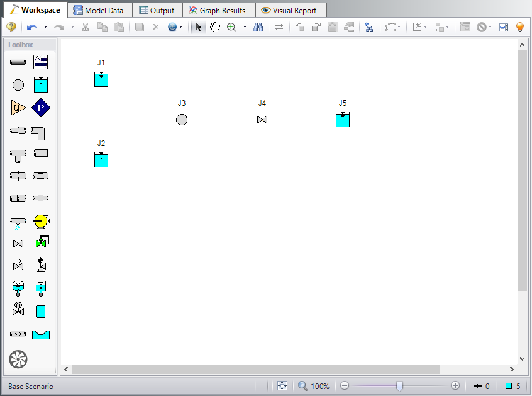Screen dimensions: 532x396
Task: Pick the Reservoir junction tool in Toolbox
Action: click(x=41, y=84)
